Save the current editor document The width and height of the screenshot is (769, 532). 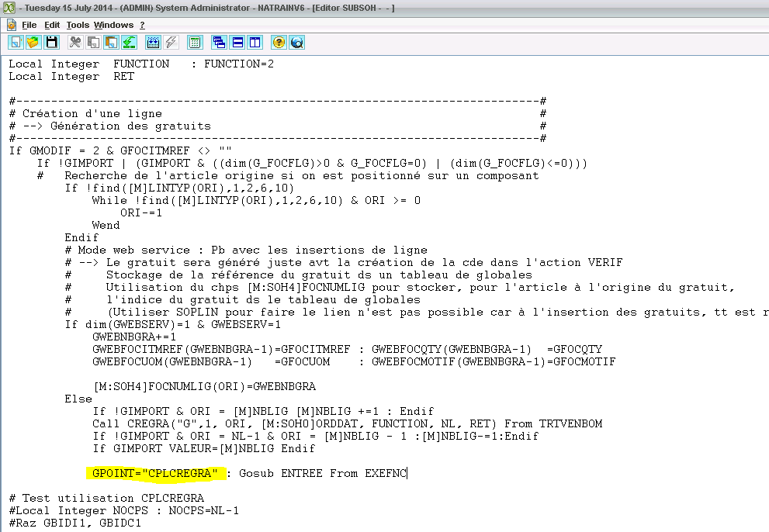click(51, 42)
